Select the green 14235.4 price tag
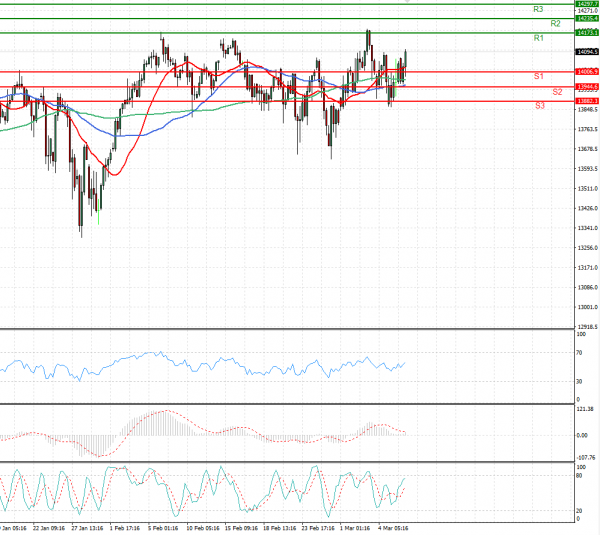This screenshot has width=600, height=535. pyautogui.click(x=587, y=18)
